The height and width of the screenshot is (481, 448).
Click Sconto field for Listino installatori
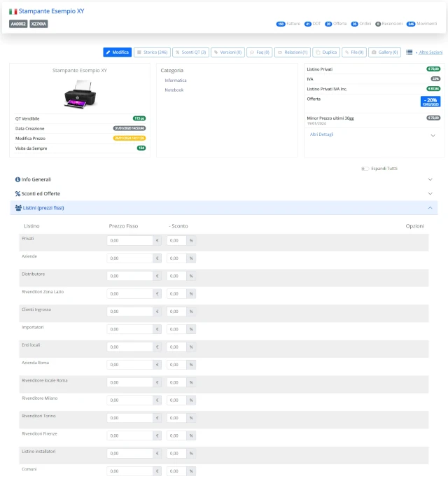pyautogui.click(x=176, y=454)
